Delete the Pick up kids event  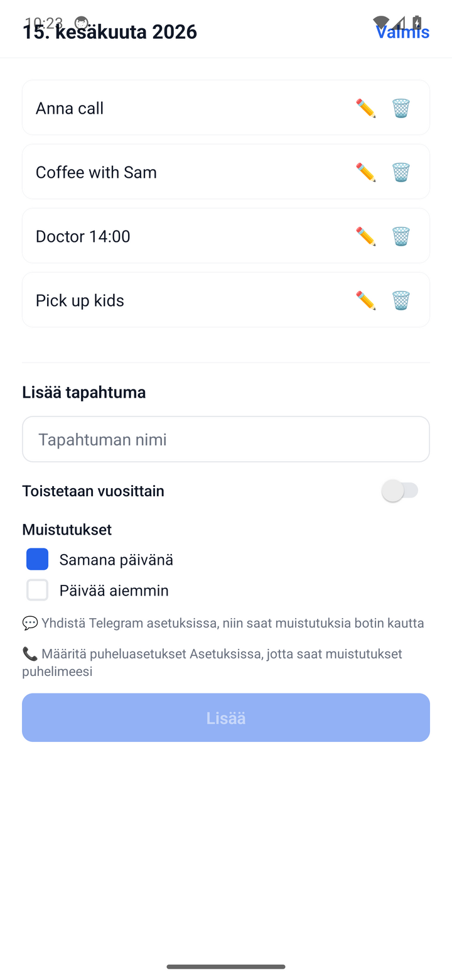(401, 300)
